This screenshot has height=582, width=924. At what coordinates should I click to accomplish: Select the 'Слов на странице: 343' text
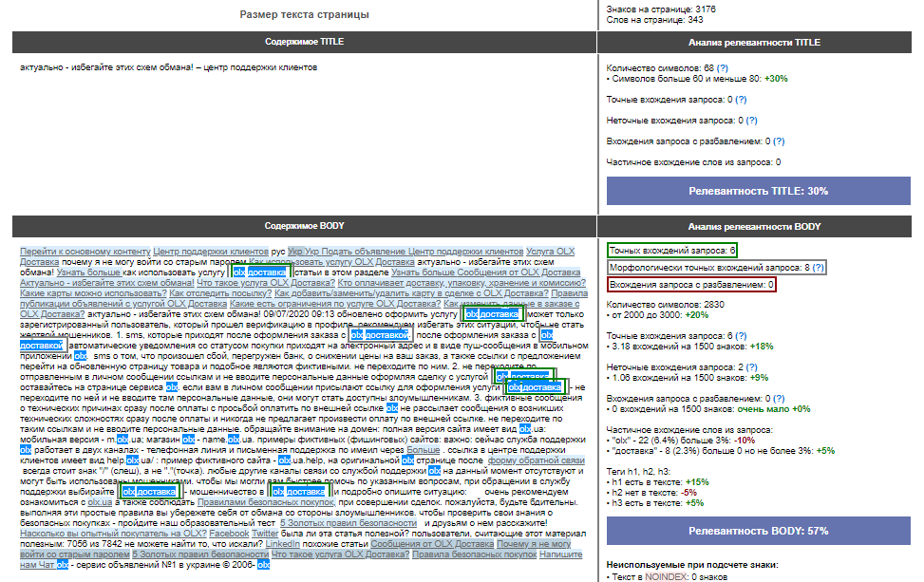(654, 20)
